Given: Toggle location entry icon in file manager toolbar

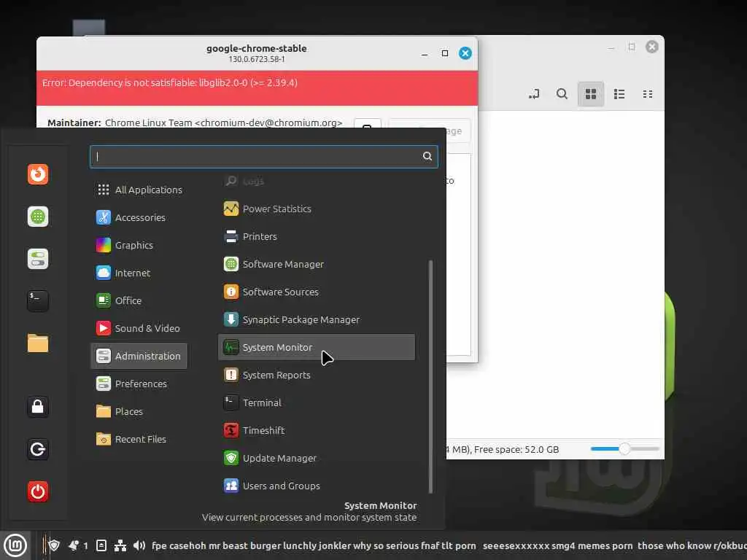Looking at the screenshot, I should (534, 94).
